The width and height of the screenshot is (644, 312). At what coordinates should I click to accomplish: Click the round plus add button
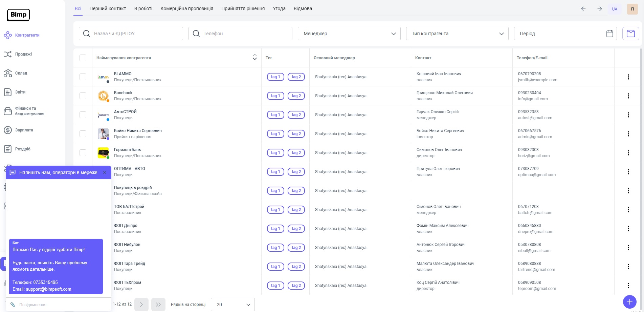[629, 301]
